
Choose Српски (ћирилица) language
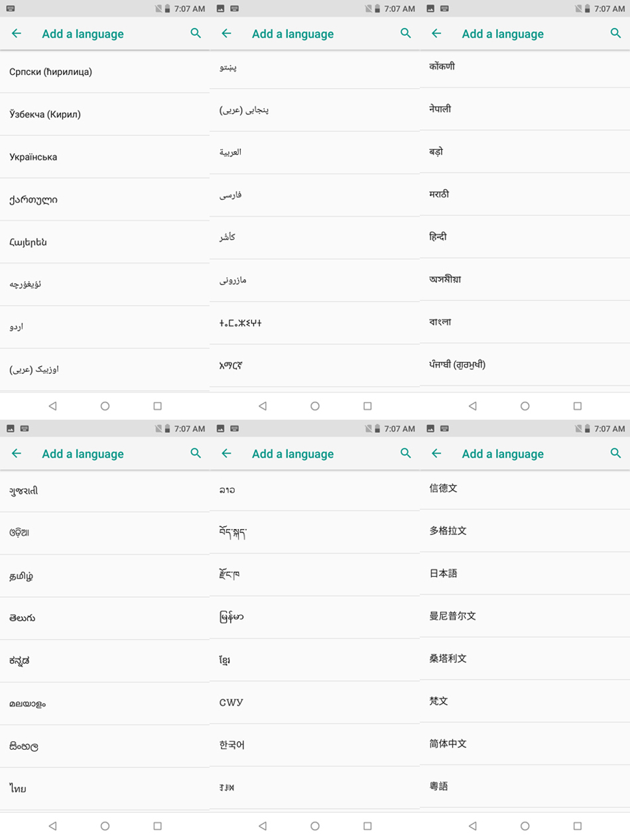point(105,72)
